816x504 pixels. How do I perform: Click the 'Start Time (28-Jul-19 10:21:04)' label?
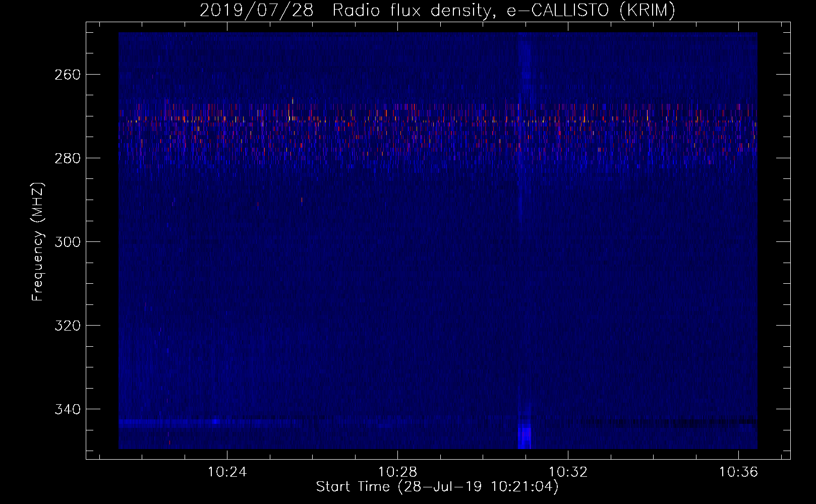pos(437,487)
